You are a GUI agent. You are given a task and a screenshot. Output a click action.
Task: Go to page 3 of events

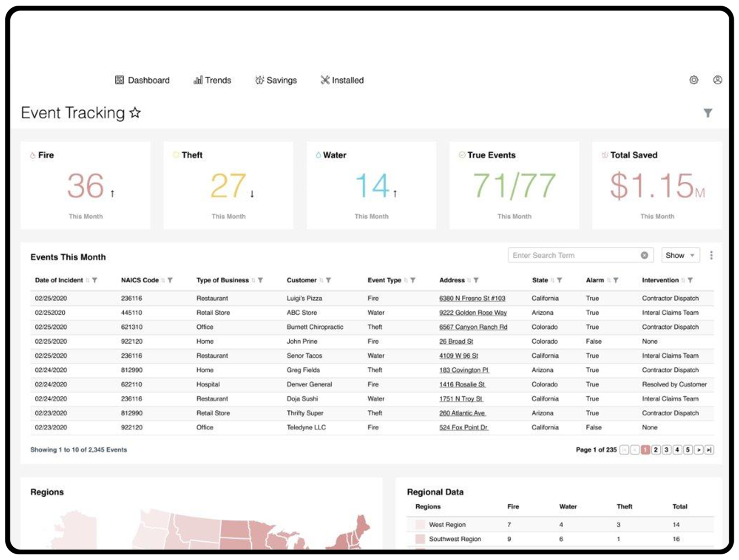666,450
